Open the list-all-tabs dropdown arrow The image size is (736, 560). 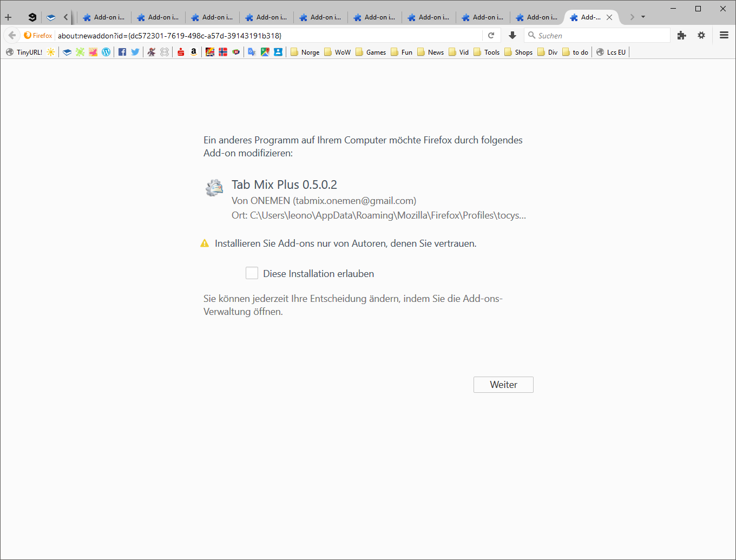643,17
